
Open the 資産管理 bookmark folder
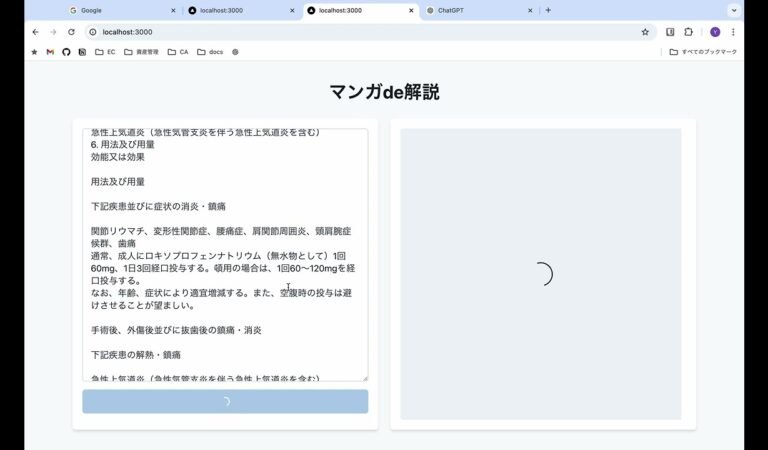pos(142,52)
